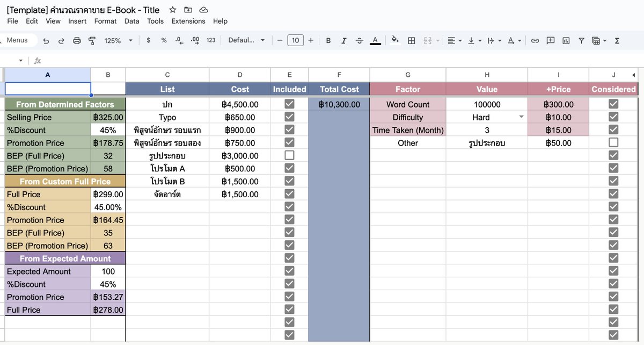
Task: Open the Data menu
Action: [x=131, y=21]
